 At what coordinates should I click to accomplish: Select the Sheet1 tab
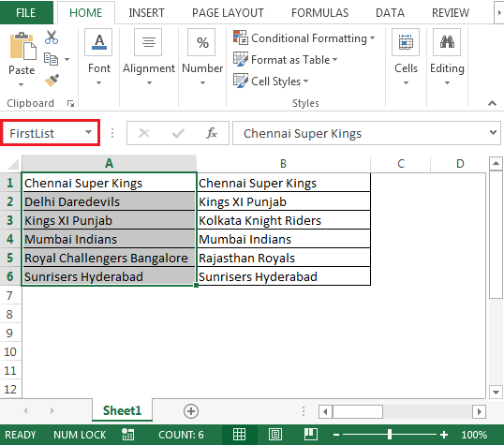pyautogui.click(x=122, y=410)
